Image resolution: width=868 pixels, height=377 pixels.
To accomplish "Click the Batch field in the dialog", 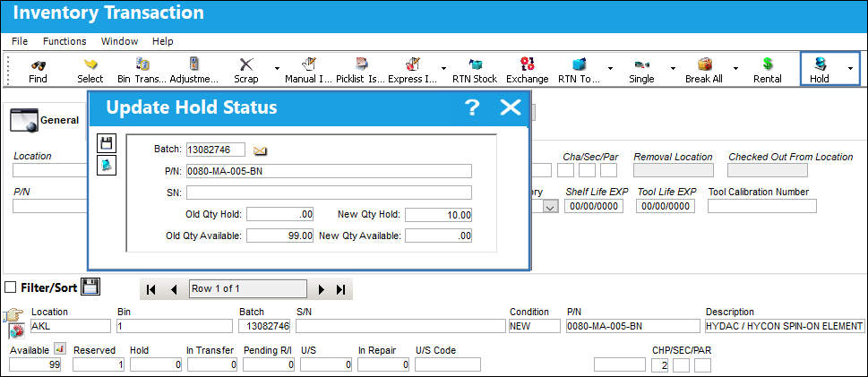I will pyautogui.click(x=216, y=150).
